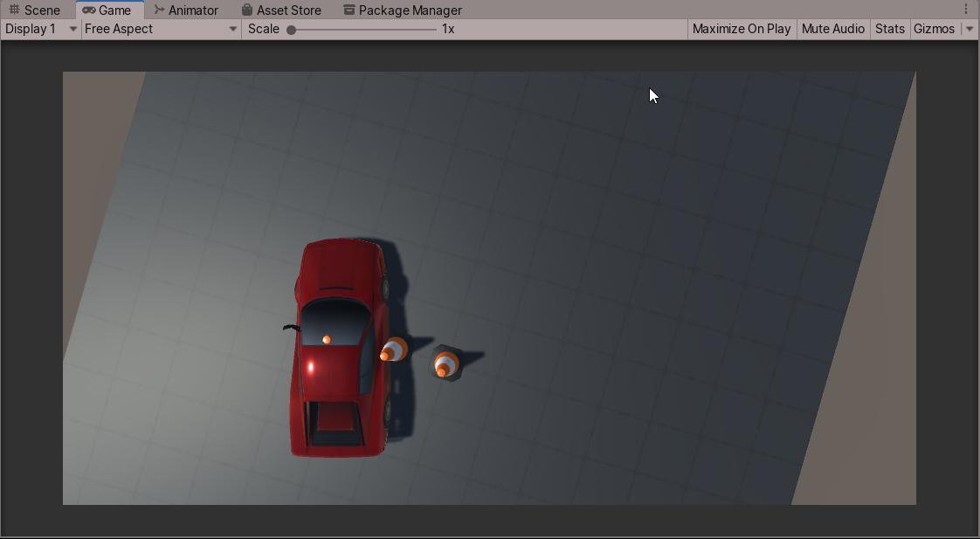
Task: Switch to the Scene tab
Action: 34,10
